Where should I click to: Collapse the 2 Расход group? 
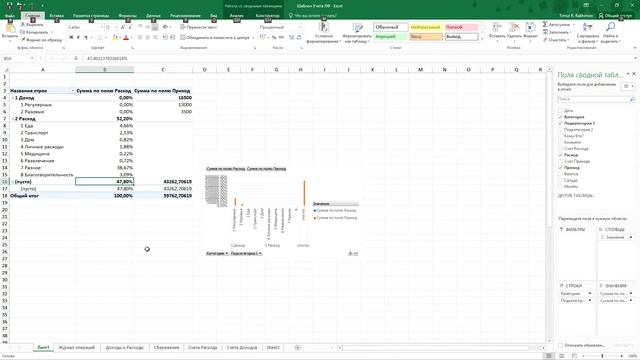[x=13, y=119]
